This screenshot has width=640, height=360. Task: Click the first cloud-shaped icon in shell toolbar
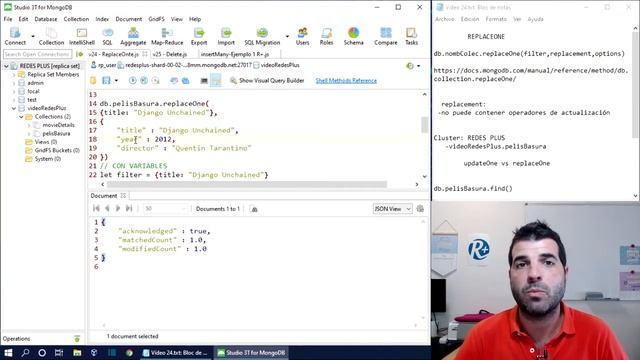(x=174, y=80)
